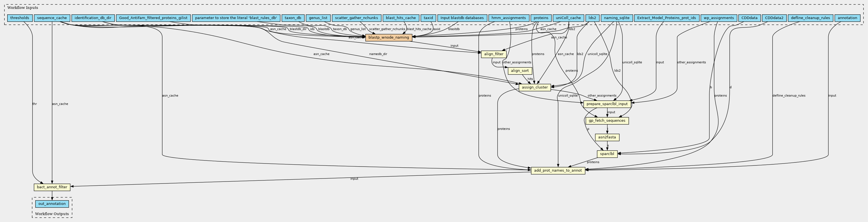Select the hmm_assignments input node
868x222 pixels.
(x=508, y=18)
